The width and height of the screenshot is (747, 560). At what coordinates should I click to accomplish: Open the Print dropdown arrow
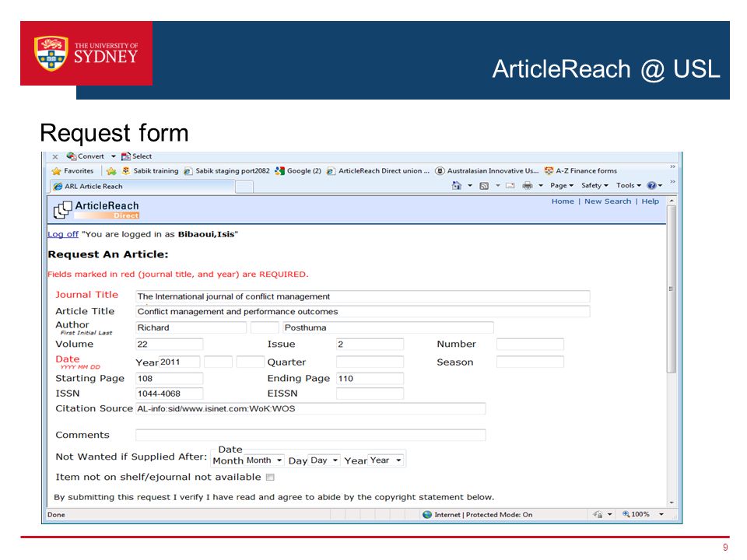(541, 186)
